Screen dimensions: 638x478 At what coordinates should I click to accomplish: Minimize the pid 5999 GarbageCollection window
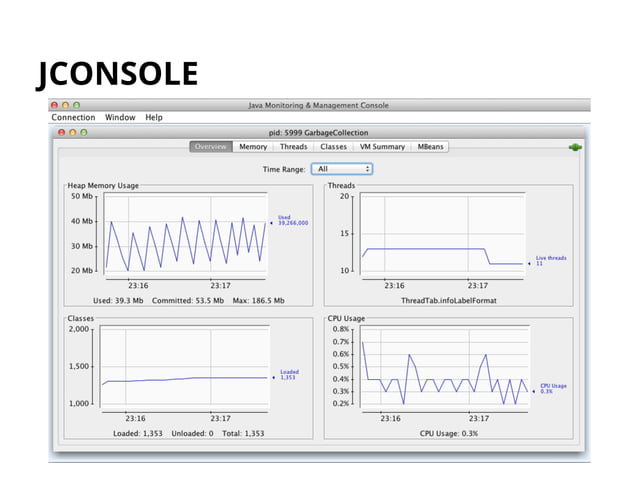tap(73, 132)
